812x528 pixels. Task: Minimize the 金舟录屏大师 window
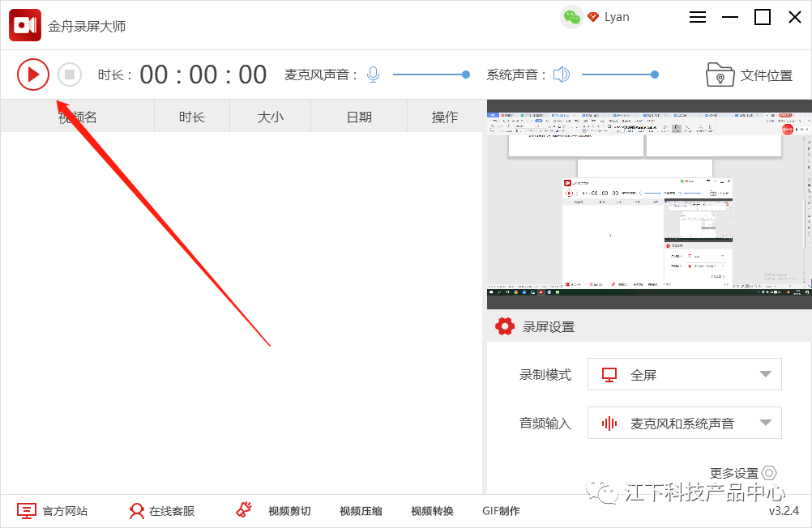(x=730, y=17)
